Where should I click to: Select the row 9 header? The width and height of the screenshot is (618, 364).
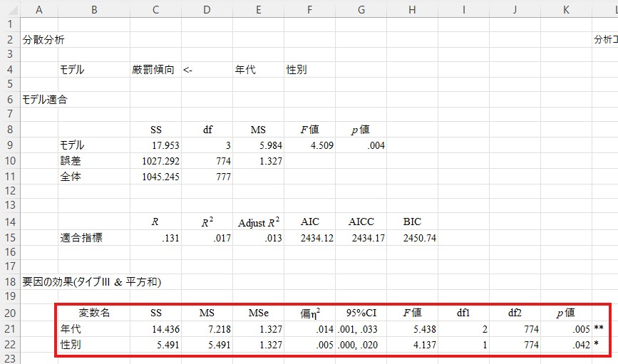pyautogui.click(x=9, y=145)
